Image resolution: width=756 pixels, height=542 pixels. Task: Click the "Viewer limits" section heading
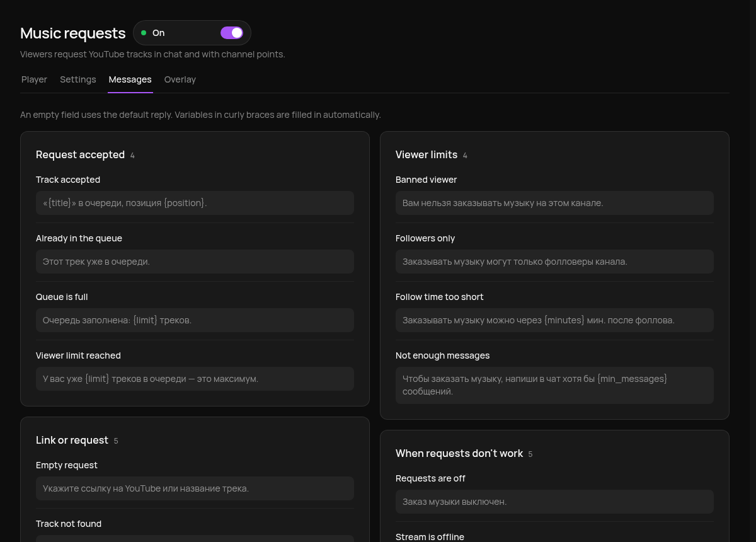pyautogui.click(x=427, y=154)
